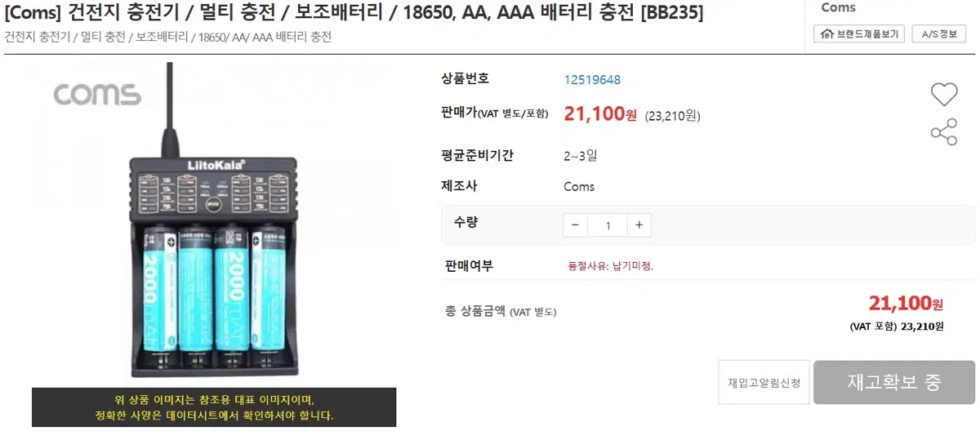Click the Coms brand name at top right
The width and height of the screenshot is (980, 431).
[838, 7]
